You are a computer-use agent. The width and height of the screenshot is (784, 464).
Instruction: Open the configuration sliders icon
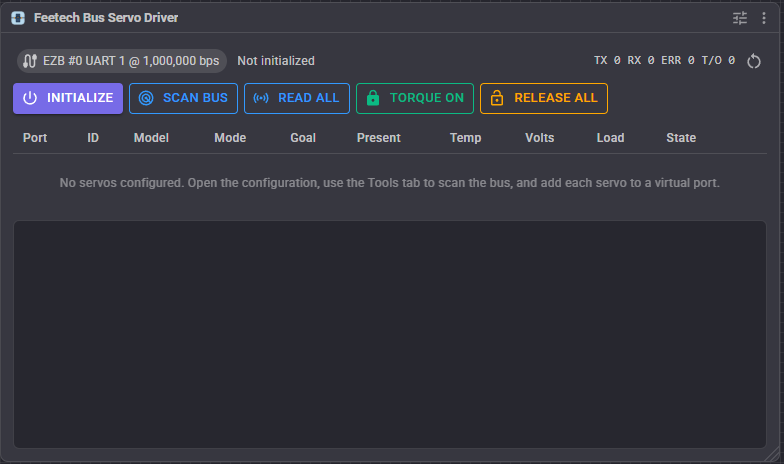pyautogui.click(x=740, y=18)
